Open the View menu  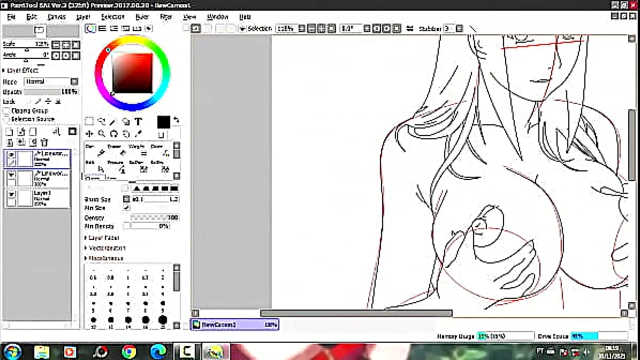point(189,17)
